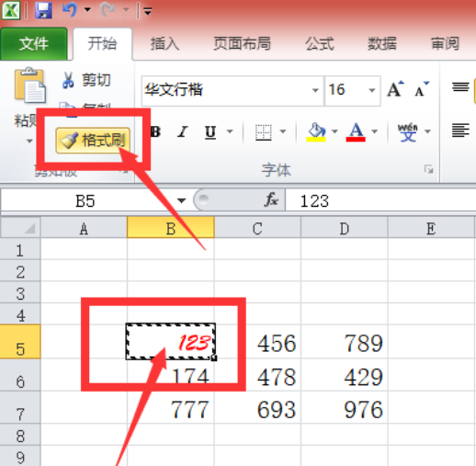Click the Paste clipboard icon

[x=29, y=85]
